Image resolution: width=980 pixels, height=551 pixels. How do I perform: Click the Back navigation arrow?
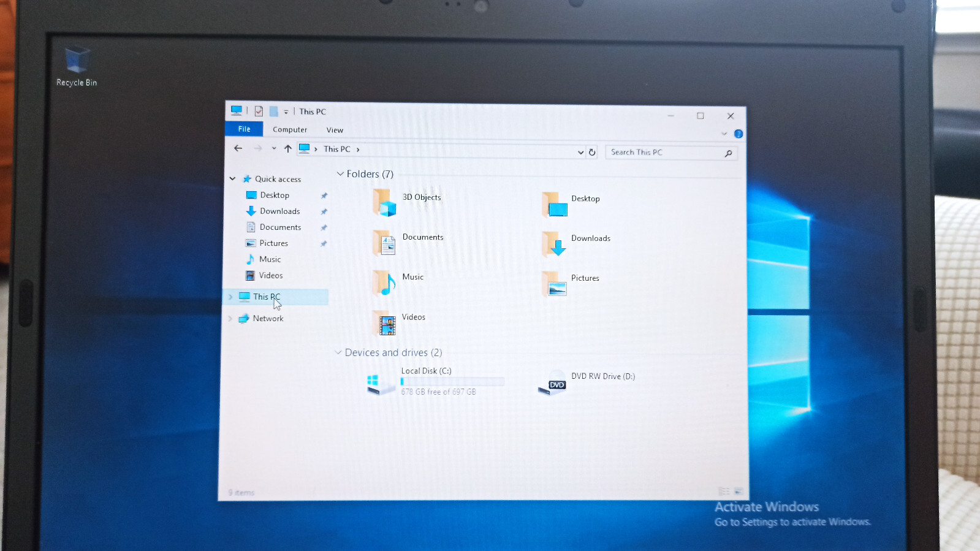[x=238, y=148]
